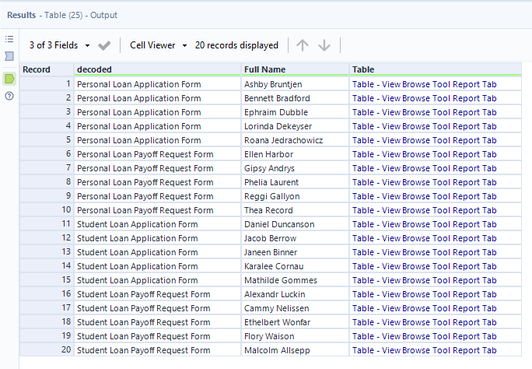
Task: Select decoded cell in record 16 row
Action: (x=157, y=294)
